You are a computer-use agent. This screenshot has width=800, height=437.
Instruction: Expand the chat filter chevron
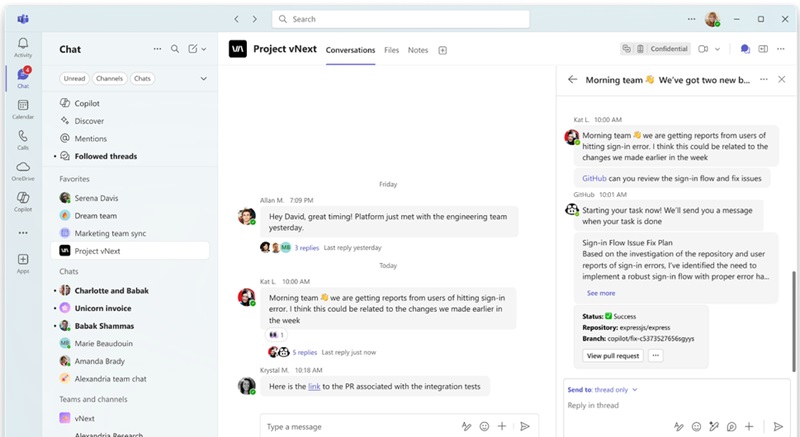tap(204, 78)
